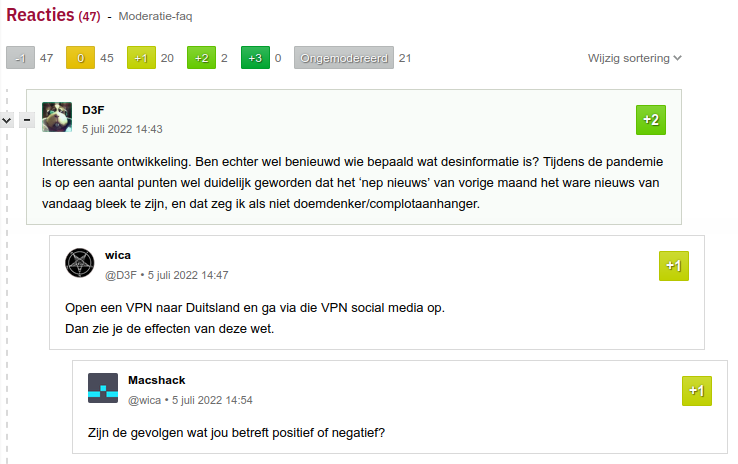Viewport: 738px width, 464px height.
Task: Toggle the -1 score filter
Action: click(20, 58)
